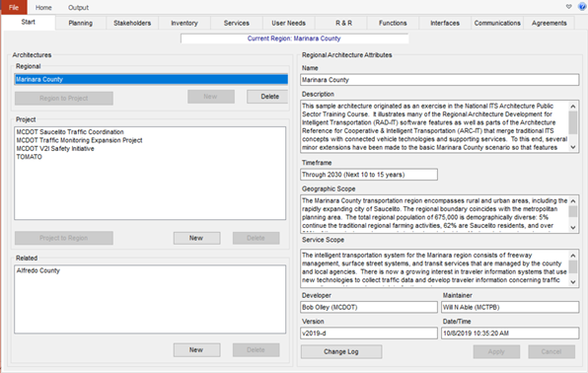Screen dimensions: 588x373
Task: Switch to the Services tab
Action: (236, 23)
